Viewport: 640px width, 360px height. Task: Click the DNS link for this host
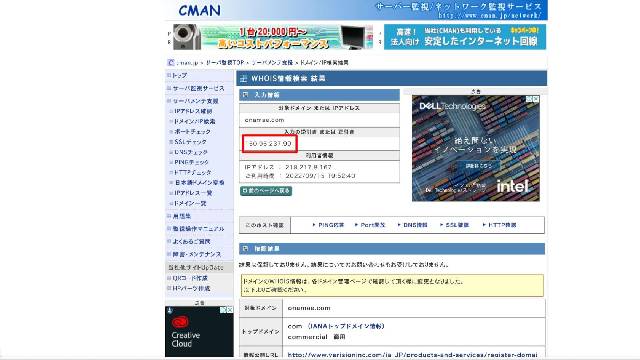tap(413, 225)
